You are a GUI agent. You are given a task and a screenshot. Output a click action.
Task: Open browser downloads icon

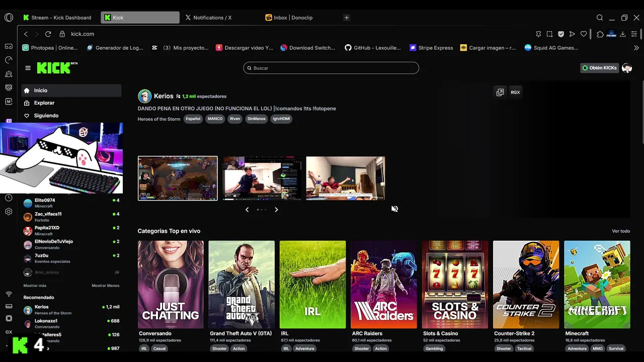(x=623, y=34)
